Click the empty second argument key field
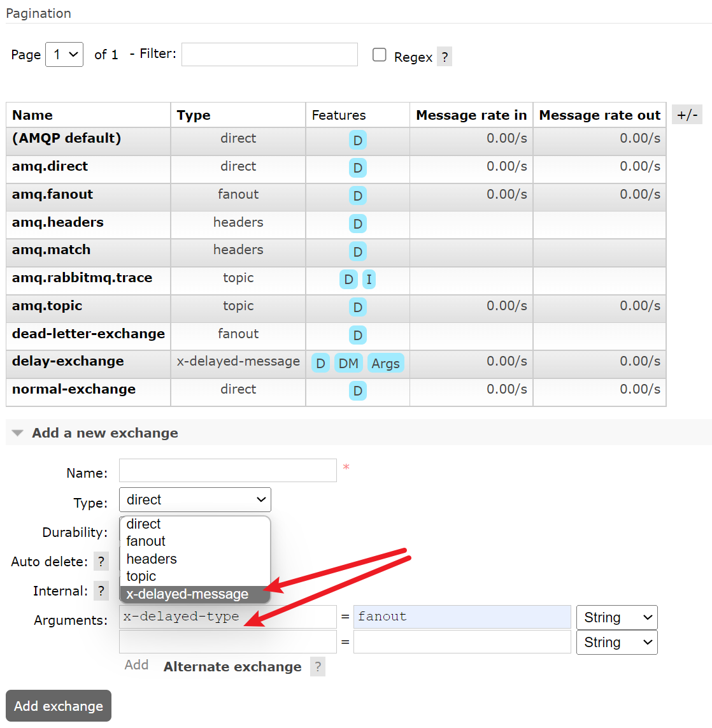 228,641
